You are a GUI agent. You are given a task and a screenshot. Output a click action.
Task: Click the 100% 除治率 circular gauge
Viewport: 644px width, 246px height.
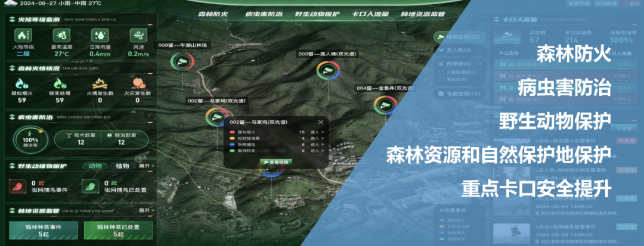[31, 140]
